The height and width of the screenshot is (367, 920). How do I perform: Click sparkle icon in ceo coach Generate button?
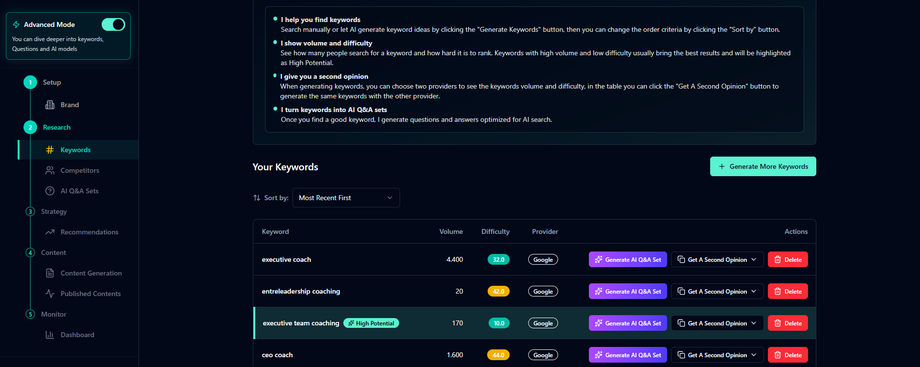(598, 355)
